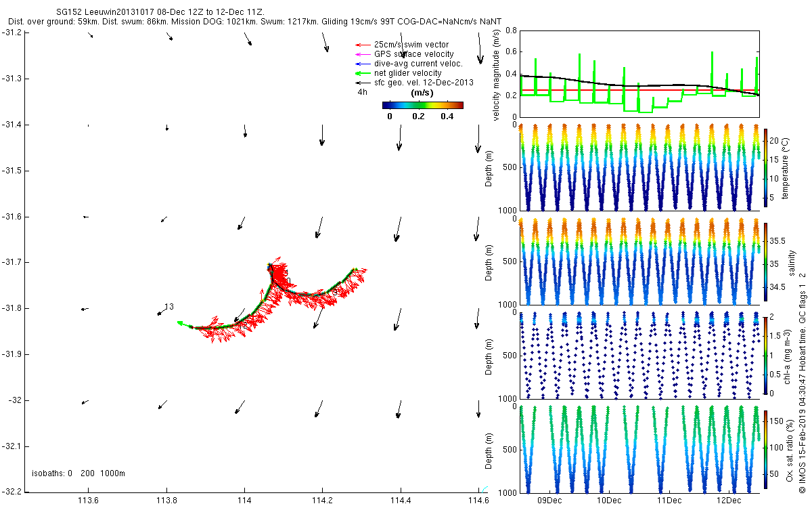Viewport: 812px width, 508px height.
Task: Click the 'Dist. over ground: 59km' summary line
Action: click(254, 22)
